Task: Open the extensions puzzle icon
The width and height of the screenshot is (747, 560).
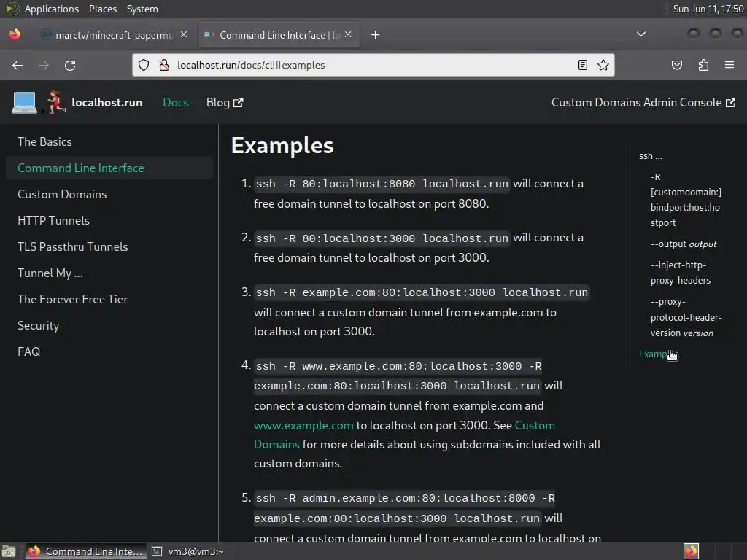Action: pyautogui.click(x=704, y=65)
